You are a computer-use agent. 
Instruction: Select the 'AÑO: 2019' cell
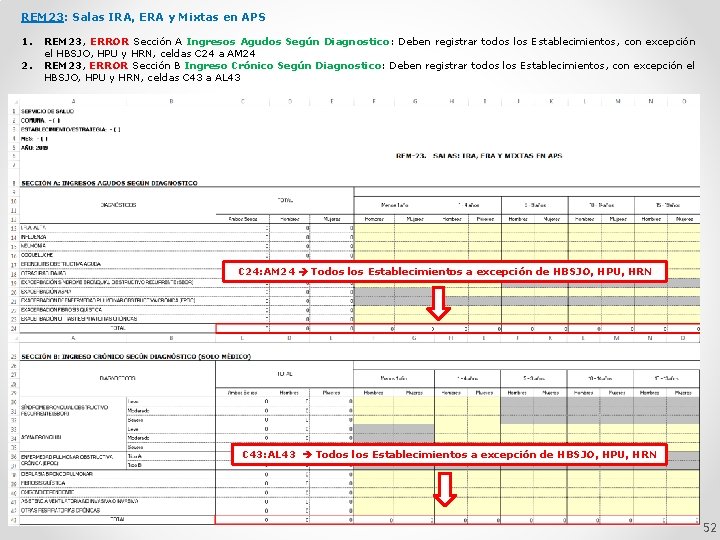click(x=34, y=148)
